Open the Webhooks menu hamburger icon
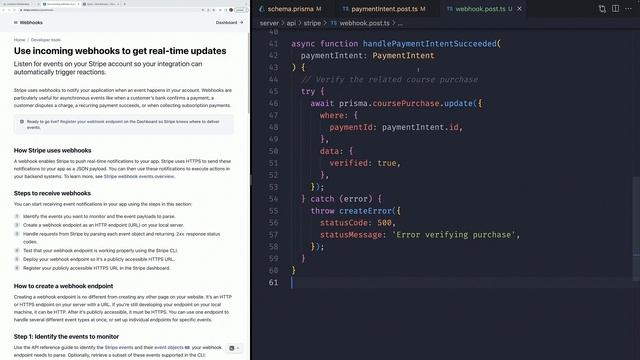Image resolution: width=640 pixels, height=360 pixels. (x=16, y=22)
